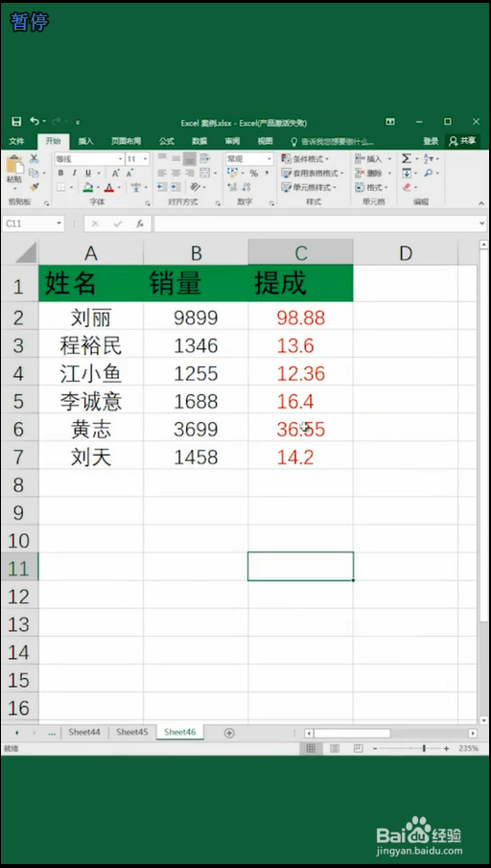The height and width of the screenshot is (868, 491).
Task: Apply the red Font Color
Action: tap(109, 188)
